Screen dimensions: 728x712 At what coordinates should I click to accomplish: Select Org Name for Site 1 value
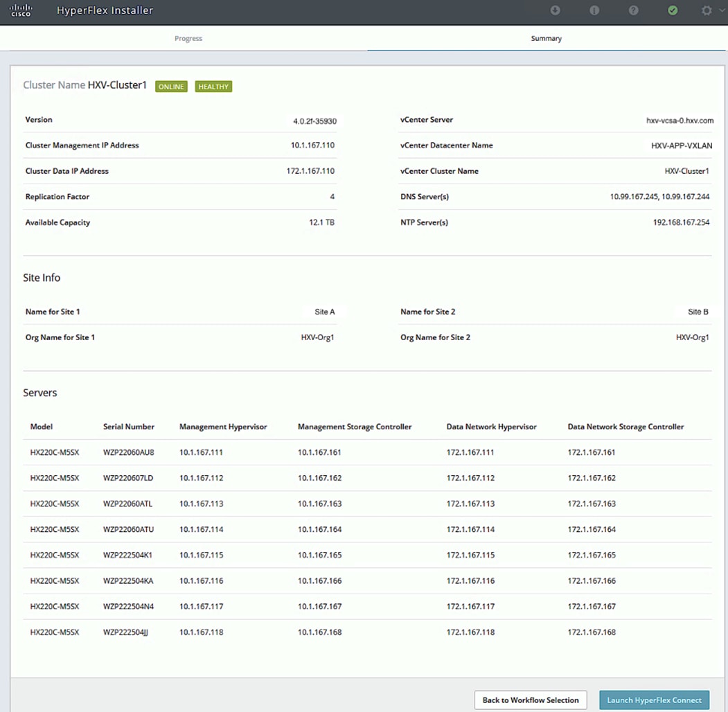pos(317,337)
